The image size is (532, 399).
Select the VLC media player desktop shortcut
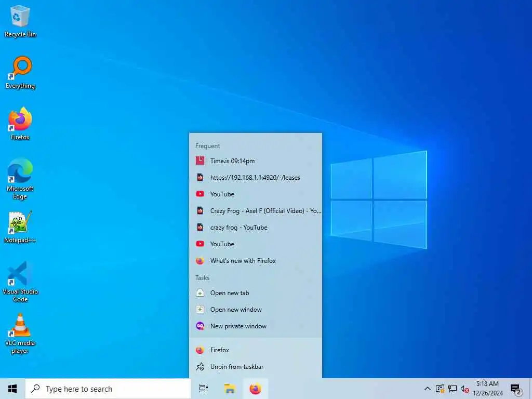20,334
